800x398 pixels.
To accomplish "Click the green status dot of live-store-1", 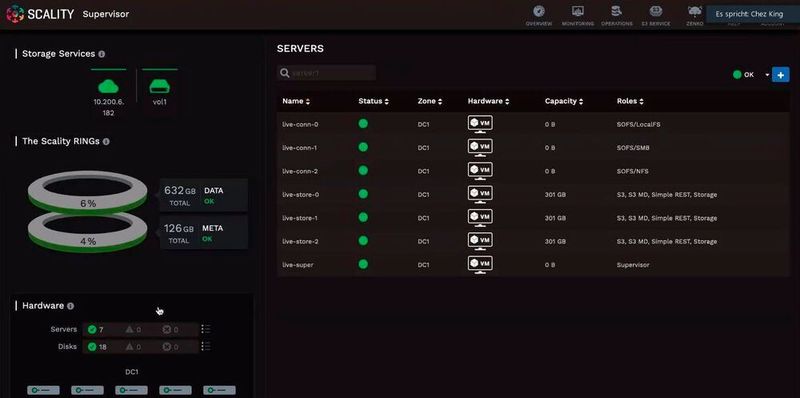I will point(363,217).
